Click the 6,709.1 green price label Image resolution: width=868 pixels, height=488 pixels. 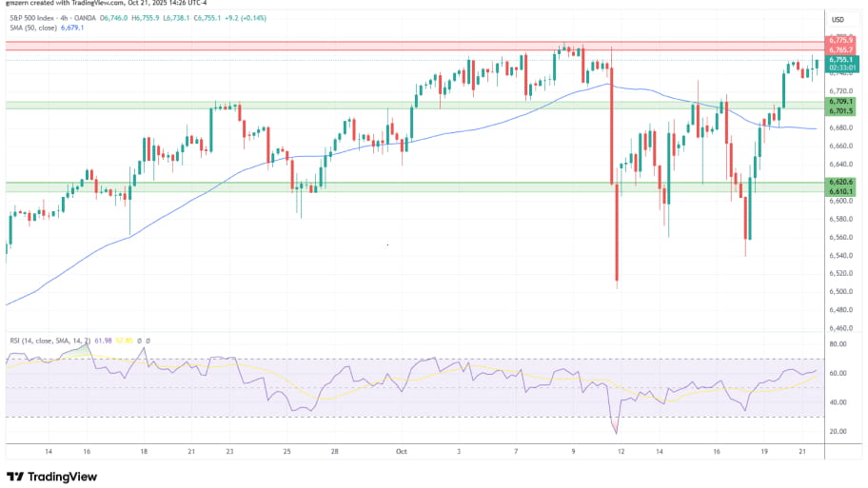[840, 101]
